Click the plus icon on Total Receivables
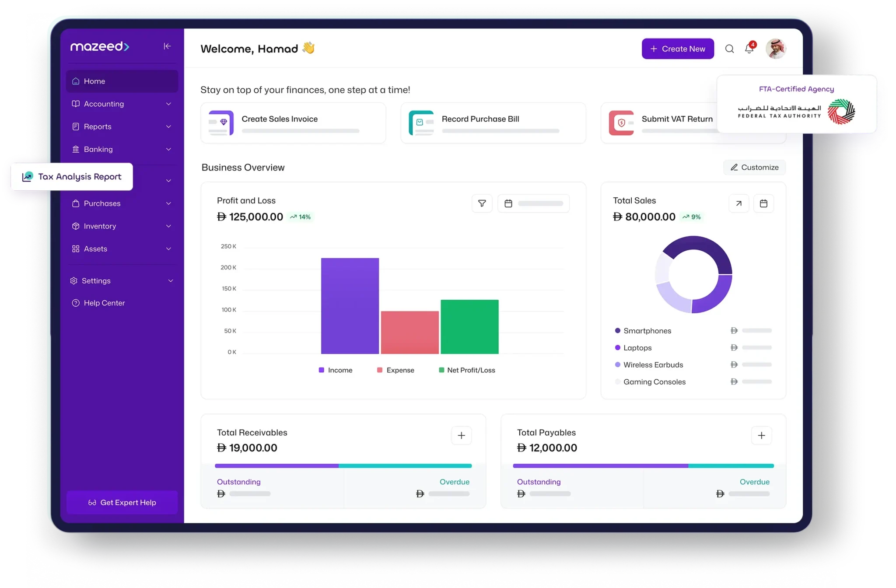896x588 pixels. coord(461,435)
